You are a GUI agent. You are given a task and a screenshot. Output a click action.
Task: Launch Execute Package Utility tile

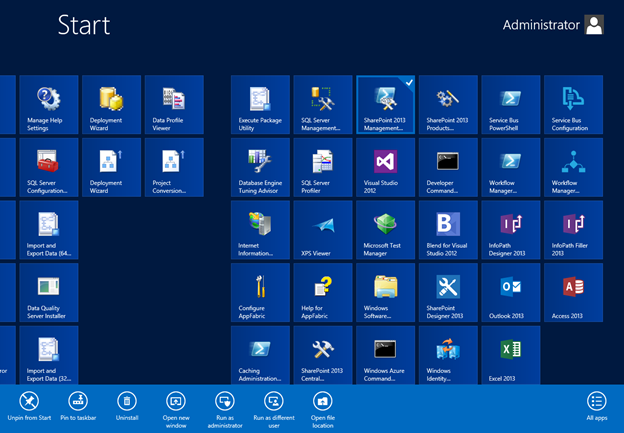coord(260,105)
